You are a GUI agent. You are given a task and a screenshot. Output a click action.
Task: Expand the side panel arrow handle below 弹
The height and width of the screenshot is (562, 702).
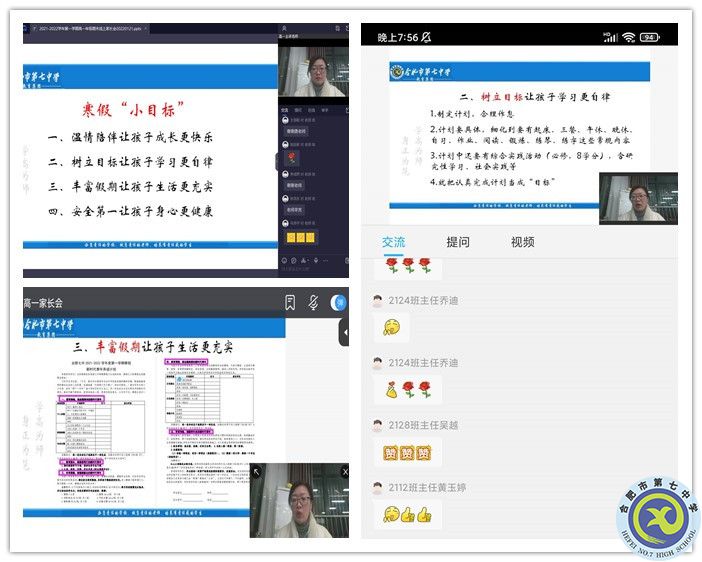click(x=344, y=333)
